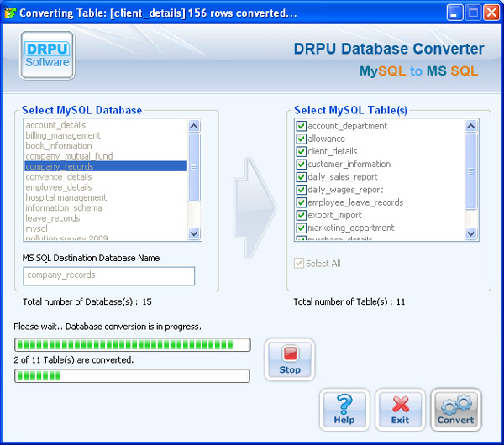Click the large arrow between panels
This screenshot has width=504, height=445.
[255, 208]
